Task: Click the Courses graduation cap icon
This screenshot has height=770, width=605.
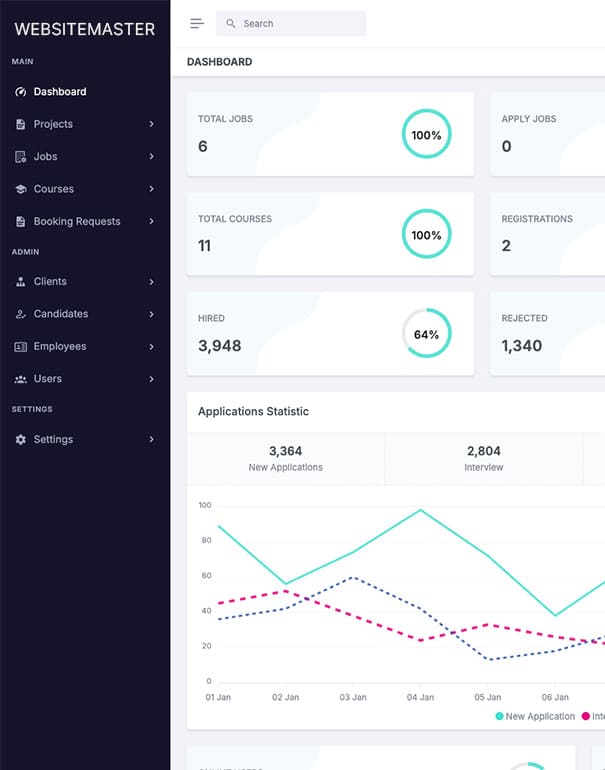Action: pos(21,189)
